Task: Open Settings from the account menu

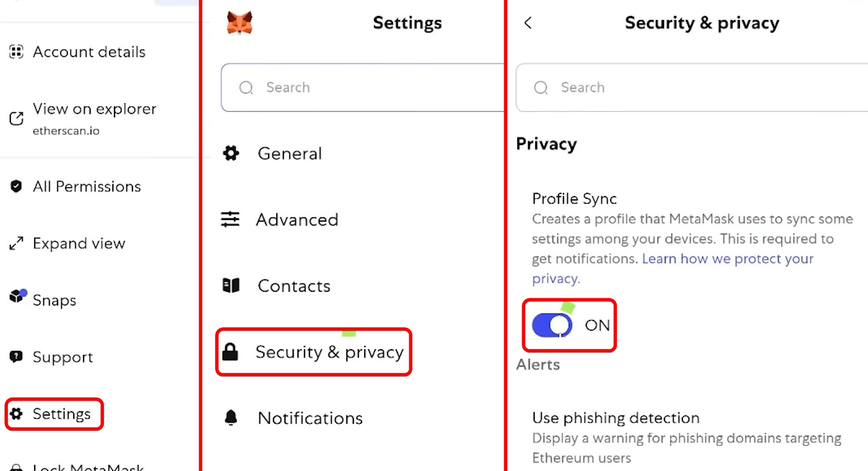Action: (61, 414)
